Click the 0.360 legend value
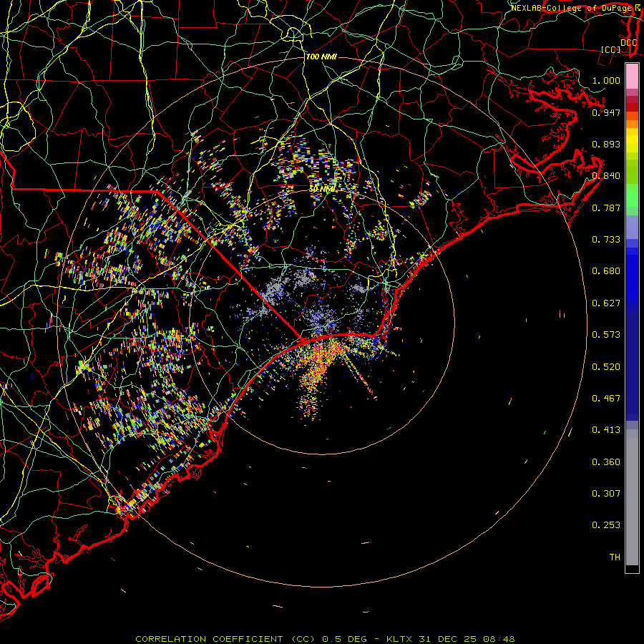The image size is (644, 644). tap(606, 462)
